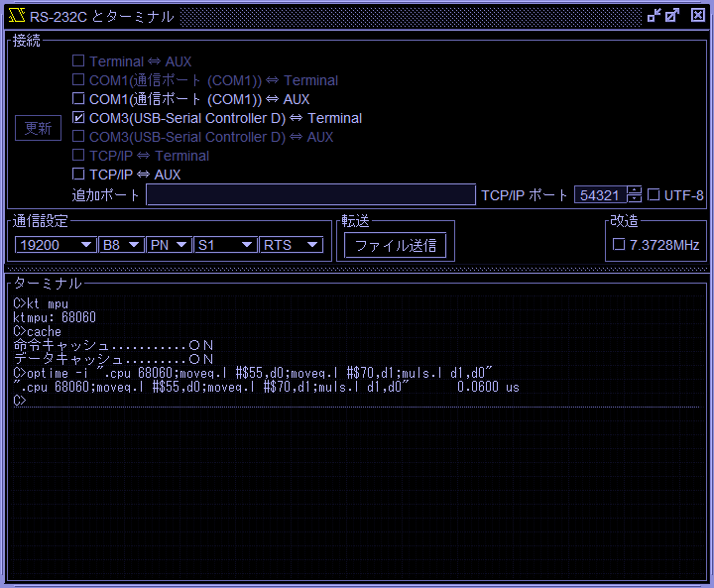
Task: Open the PN parity dropdown
Action: coord(169,245)
